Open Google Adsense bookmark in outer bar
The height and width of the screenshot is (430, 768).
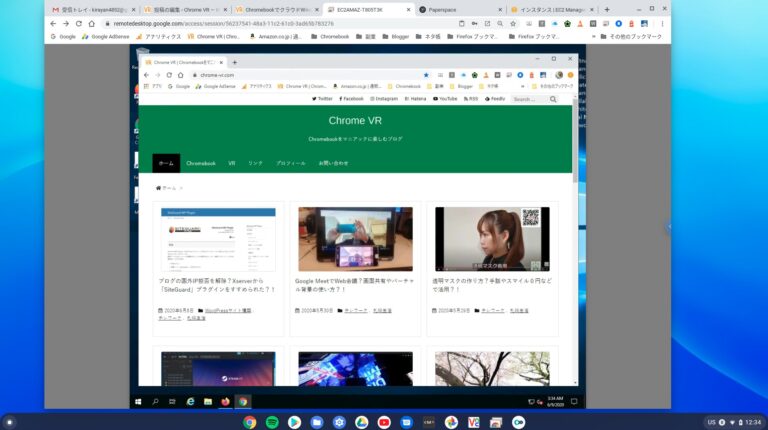105,37
